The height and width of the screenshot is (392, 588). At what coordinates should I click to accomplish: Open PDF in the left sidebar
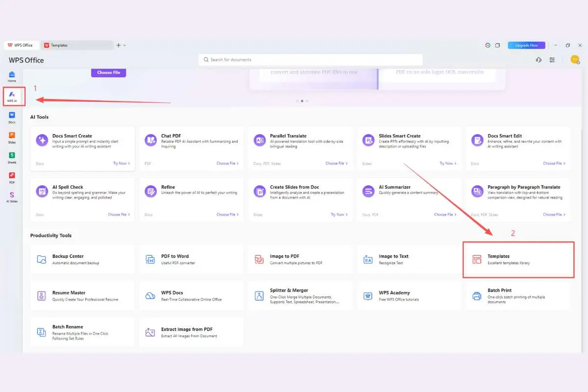coord(12,177)
